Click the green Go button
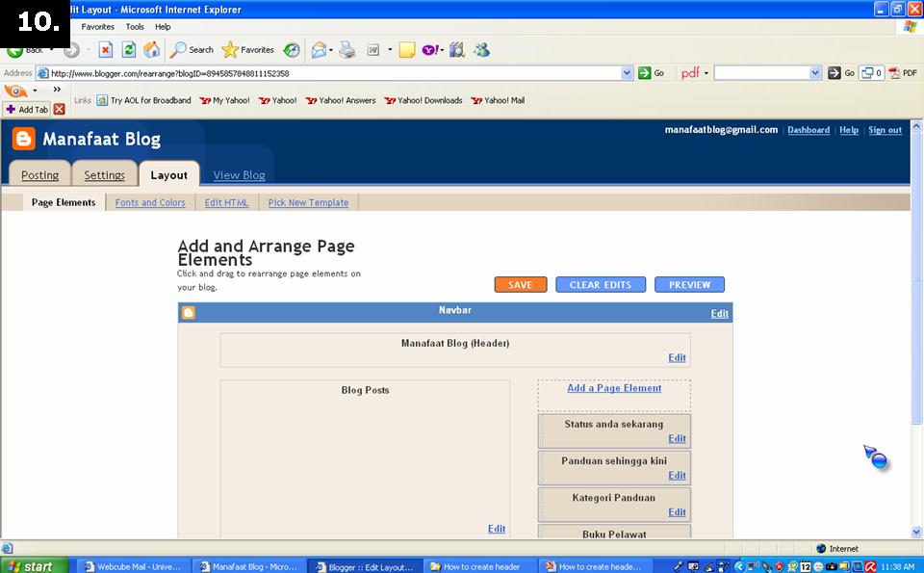The image size is (924, 573). [x=652, y=73]
